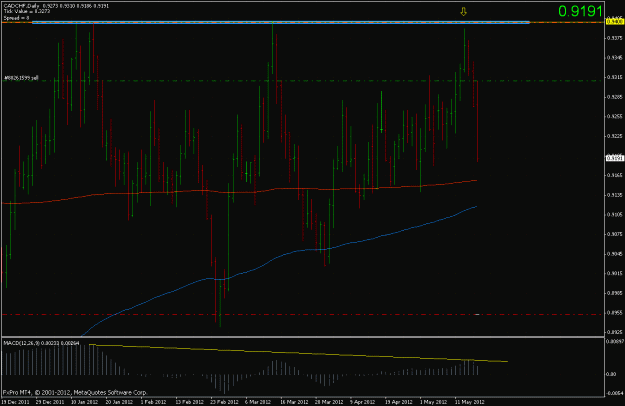Viewport: 625px width, 406px height.
Task: Click the '10 Jan 2012' date label
Action: coord(85,402)
